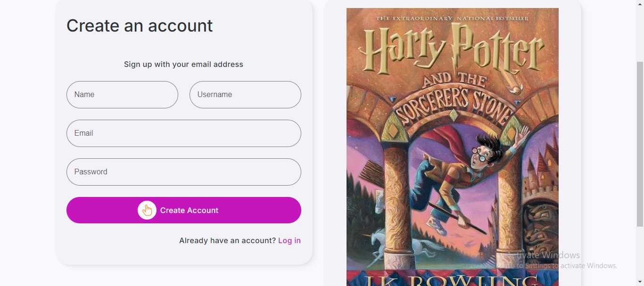Select the Email text box
Image resolution: width=644 pixels, height=286 pixels.
click(183, 133)
